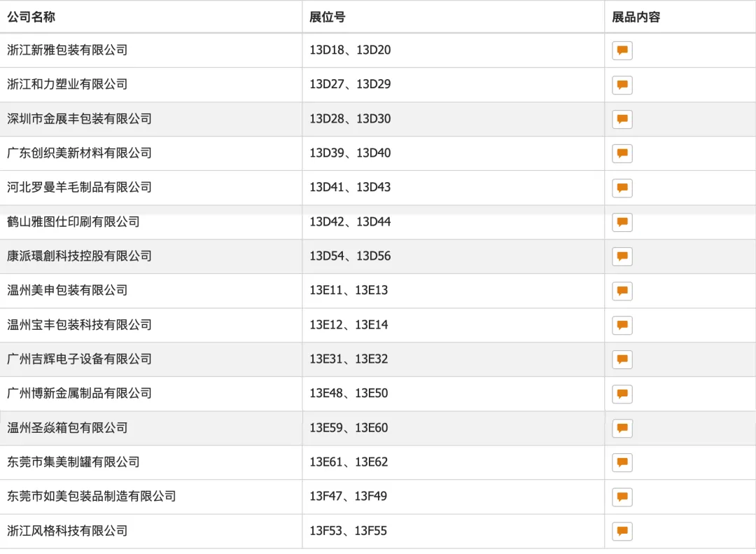Open exhibit content icon for 深圳市金展丰包装有限公司

[622, 119]
